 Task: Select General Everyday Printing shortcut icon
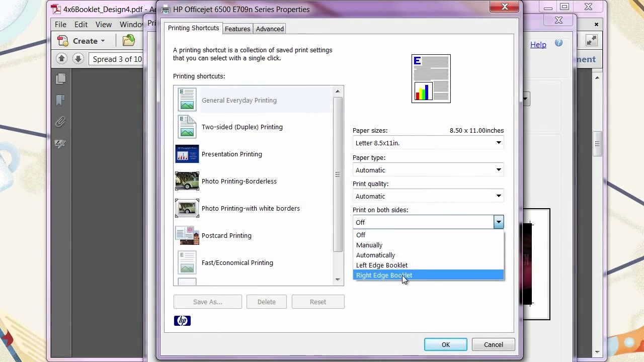click(x=187, y=100)
